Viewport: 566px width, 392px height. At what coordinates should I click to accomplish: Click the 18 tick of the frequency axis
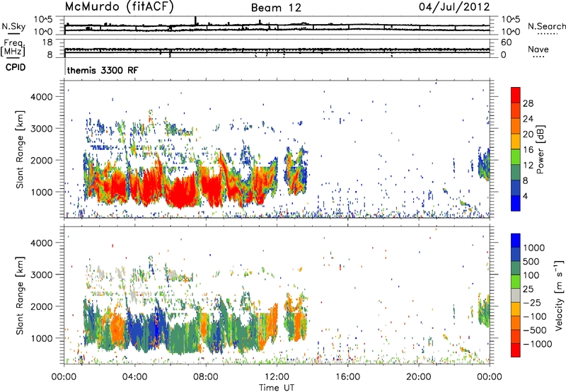(x=47, y=42)
